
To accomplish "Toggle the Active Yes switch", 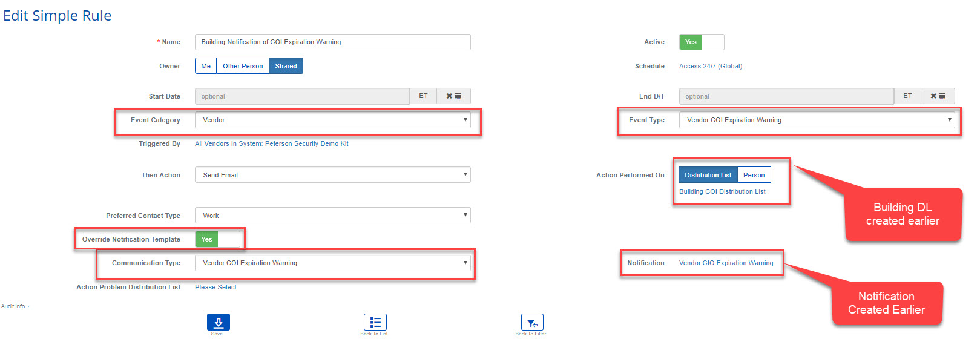I will pos(701,42).
